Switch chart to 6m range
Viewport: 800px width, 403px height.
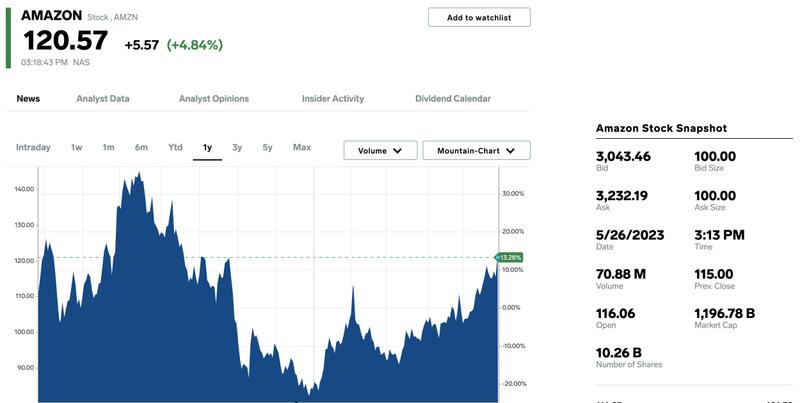click(141, 147)
